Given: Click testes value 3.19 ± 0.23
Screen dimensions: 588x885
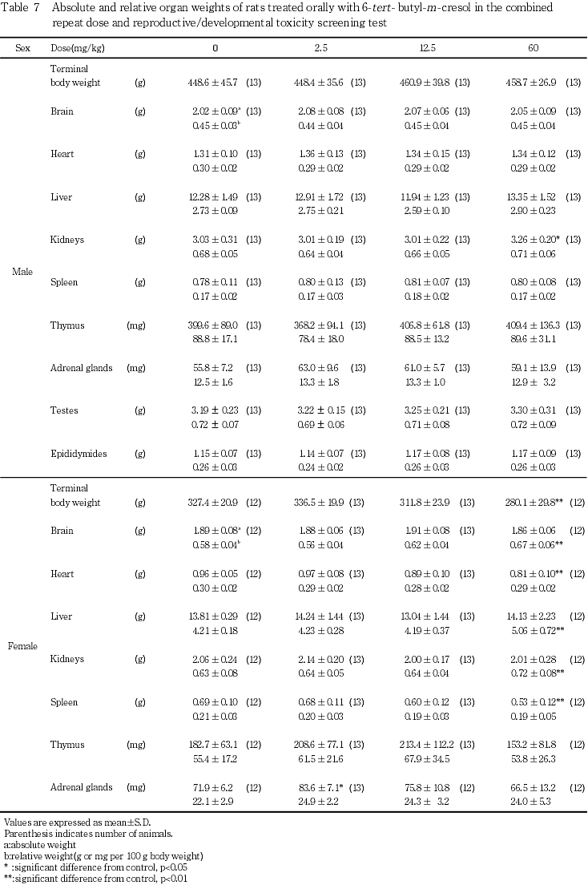Looking at the screenshot, I should point(212,411).
